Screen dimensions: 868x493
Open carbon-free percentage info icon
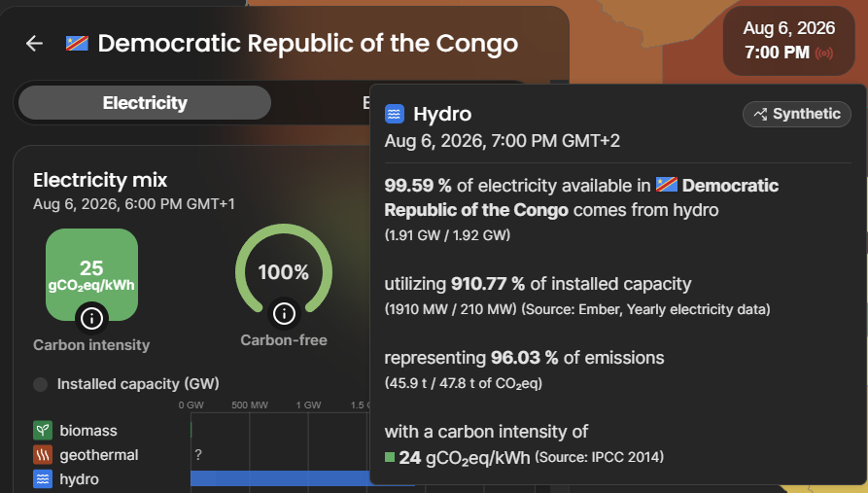tap(284, 314)
